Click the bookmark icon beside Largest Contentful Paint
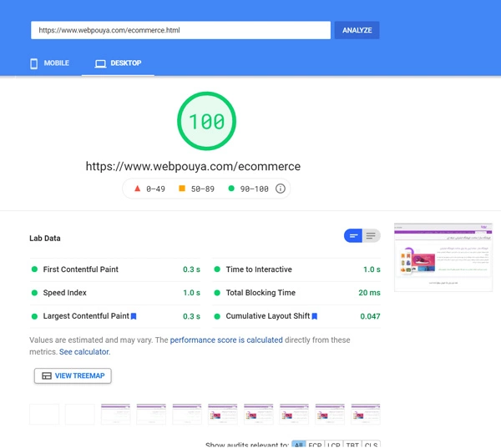501x448 pixels. click(x=134, y=316)
